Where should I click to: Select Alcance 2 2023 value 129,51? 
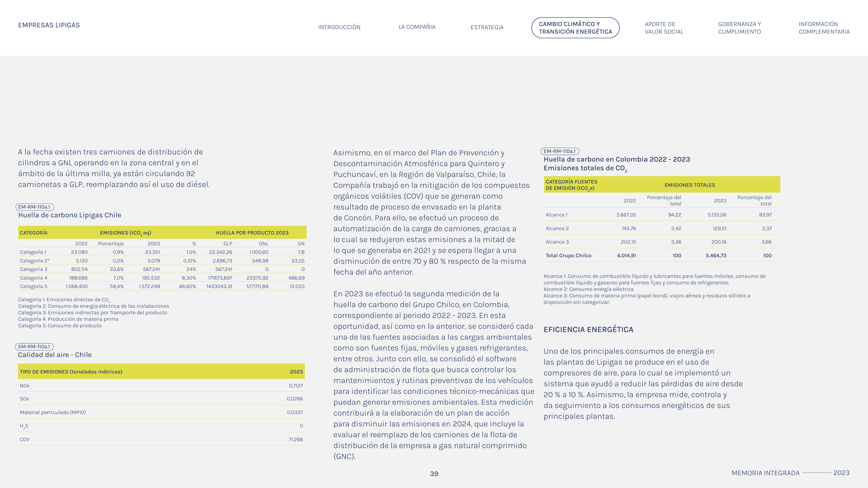[x=719, y=228]
